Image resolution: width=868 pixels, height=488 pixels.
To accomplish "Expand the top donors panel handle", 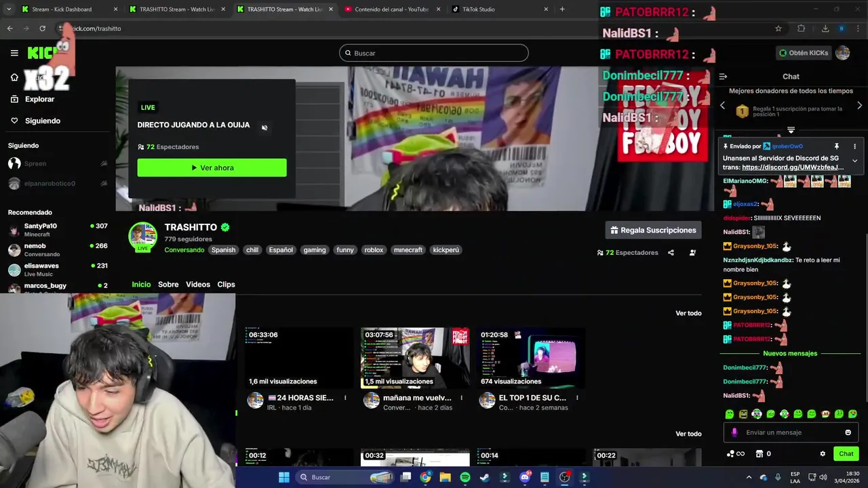I will pos(791,129).
